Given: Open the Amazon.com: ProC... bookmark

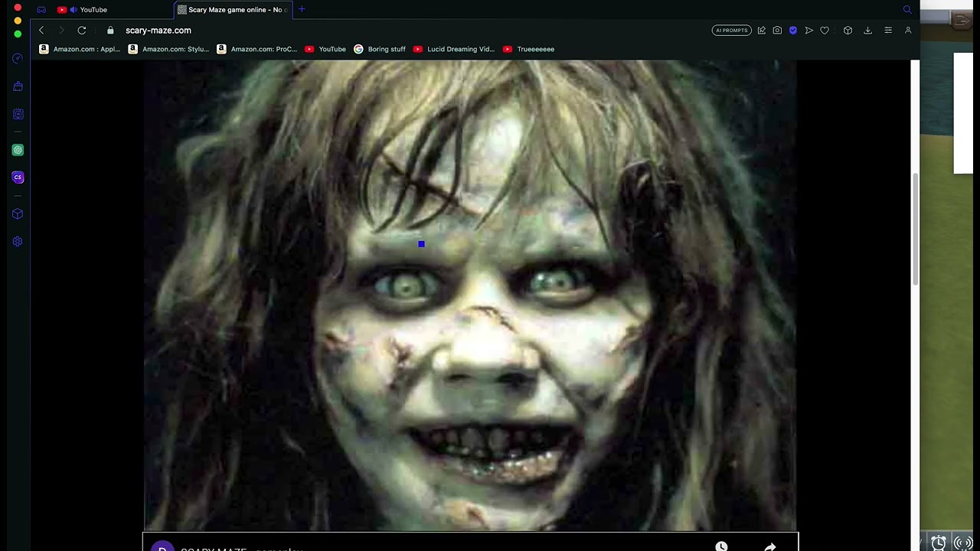Looking at the screenshot, I should coord(257,49).
